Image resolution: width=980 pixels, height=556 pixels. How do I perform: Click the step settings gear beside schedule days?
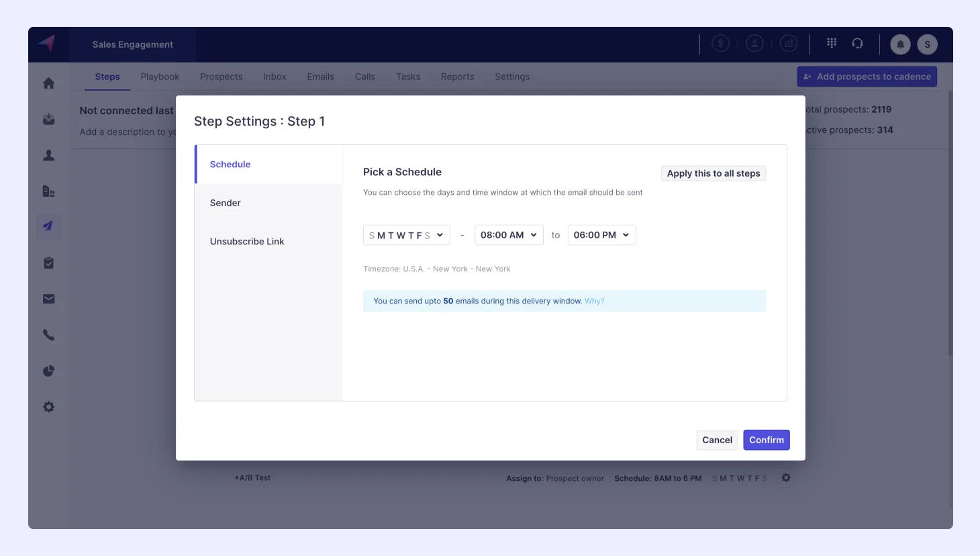pos(786,477)
